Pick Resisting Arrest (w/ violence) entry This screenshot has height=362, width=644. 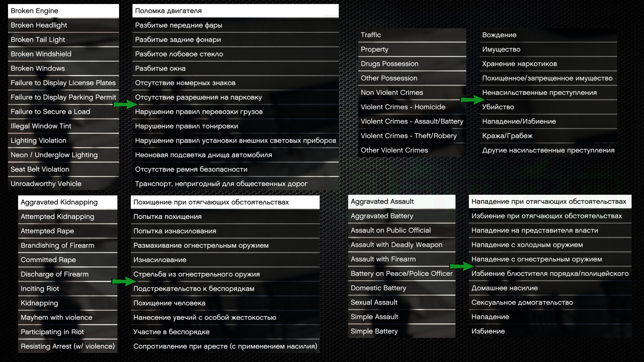tap(68, 346)
